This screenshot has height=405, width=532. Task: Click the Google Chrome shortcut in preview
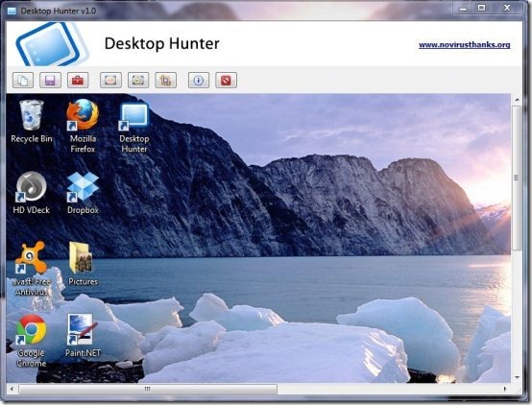tap(32, 341)
